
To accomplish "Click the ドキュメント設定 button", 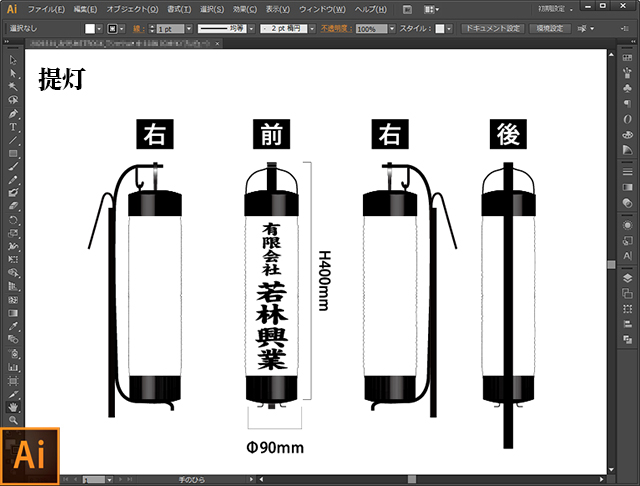I will click(x=493, y=29).
